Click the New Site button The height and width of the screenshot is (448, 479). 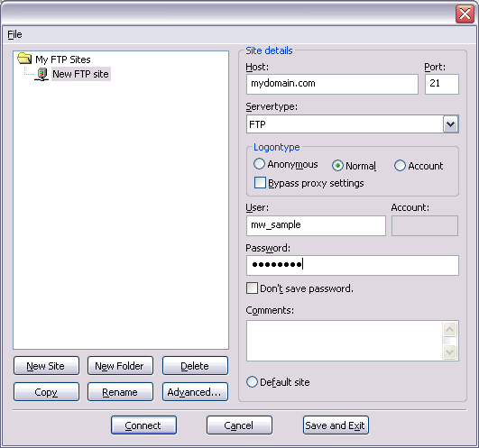(x=46, y=366)
